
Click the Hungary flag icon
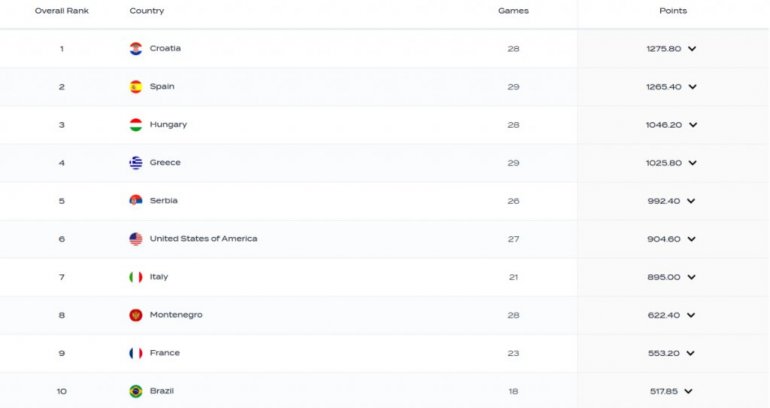coord(136,125)
